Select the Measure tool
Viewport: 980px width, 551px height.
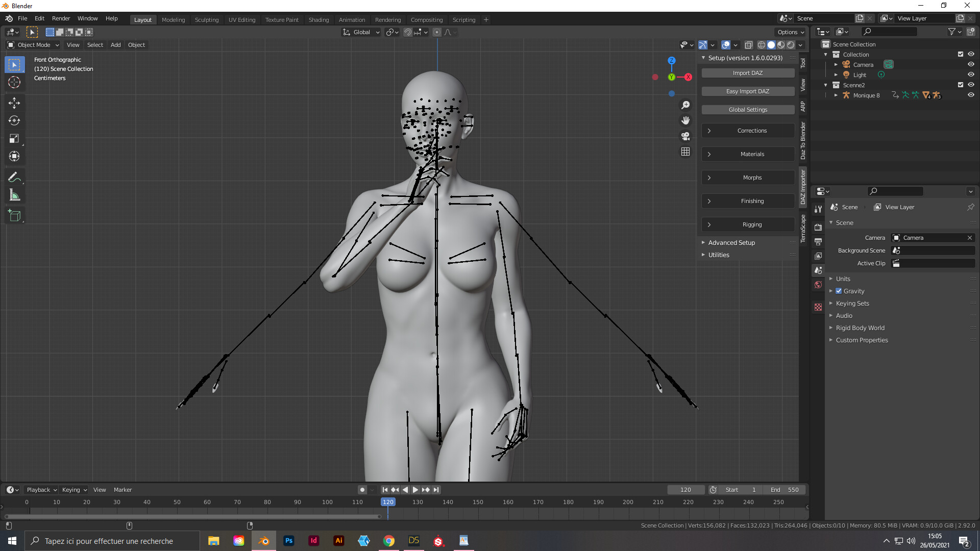click(x=14, y=195)
